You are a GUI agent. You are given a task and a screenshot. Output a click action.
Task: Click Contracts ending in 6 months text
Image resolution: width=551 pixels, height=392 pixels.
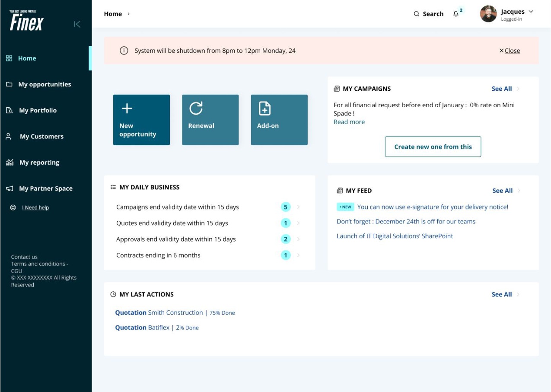[x=158, y=255]
